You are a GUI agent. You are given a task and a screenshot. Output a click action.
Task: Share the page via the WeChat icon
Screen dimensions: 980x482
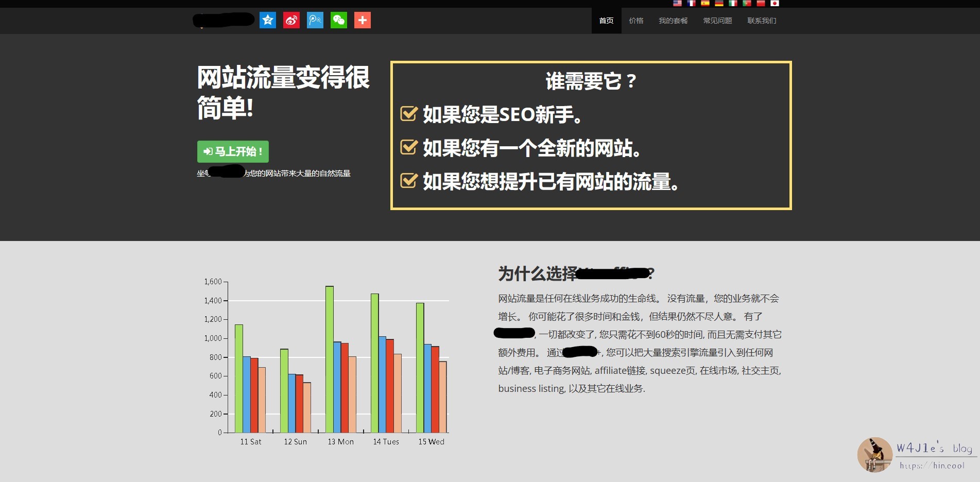click(x=338, y=21)
